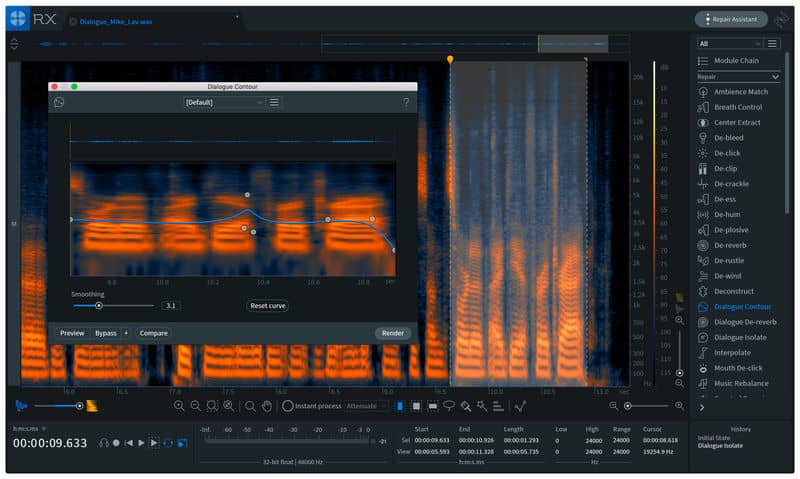Viewport: 800px width, 479px height.
Task: Zoom out horizontally with the toolbar magnifier
Action: pyautogui.click(x=195, y=406)
